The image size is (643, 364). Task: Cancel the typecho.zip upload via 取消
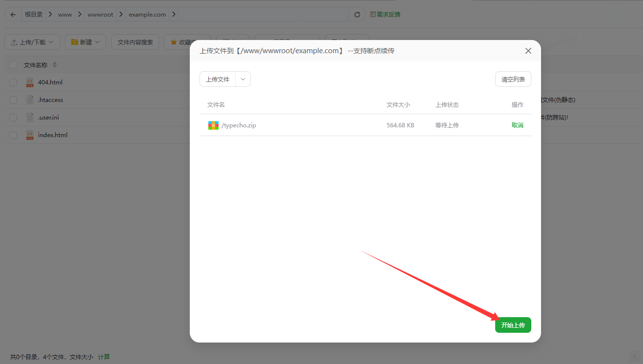click(518, 125)
